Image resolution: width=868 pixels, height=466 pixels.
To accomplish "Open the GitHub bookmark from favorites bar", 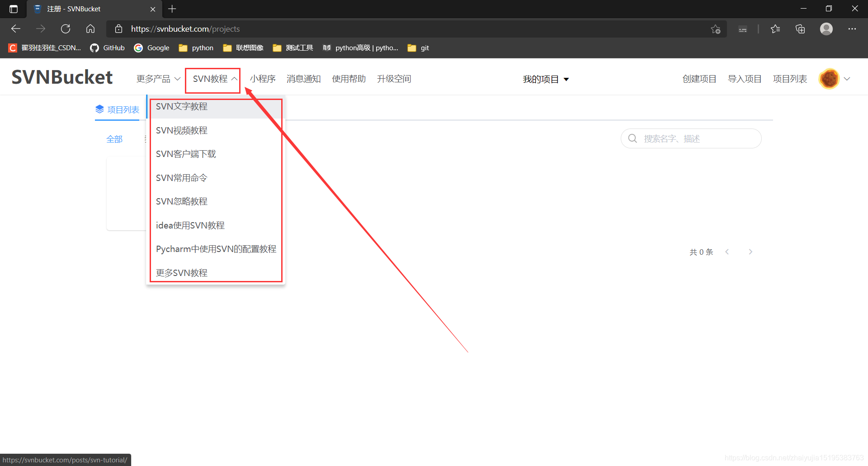I will click(107, 48).
